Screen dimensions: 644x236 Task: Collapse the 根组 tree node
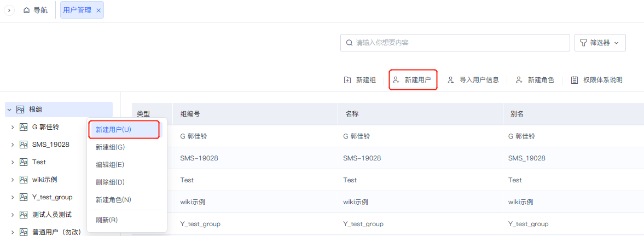[x=9, y=110]
